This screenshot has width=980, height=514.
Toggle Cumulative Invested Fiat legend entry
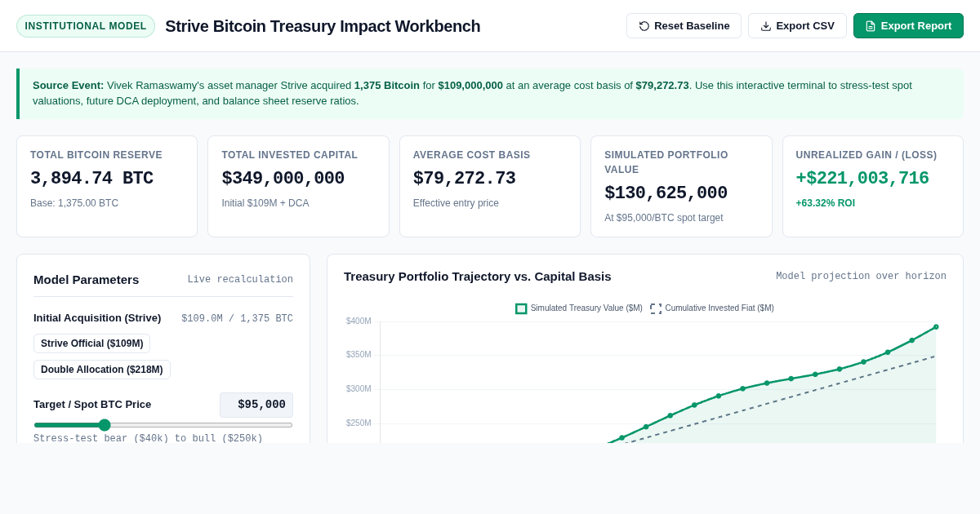click(712, 308)
